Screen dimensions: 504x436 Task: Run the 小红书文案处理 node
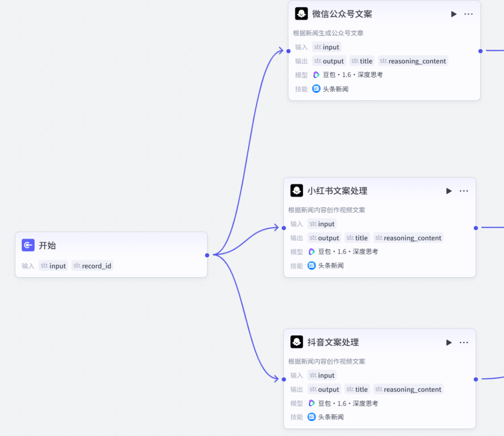coord(448,191)
